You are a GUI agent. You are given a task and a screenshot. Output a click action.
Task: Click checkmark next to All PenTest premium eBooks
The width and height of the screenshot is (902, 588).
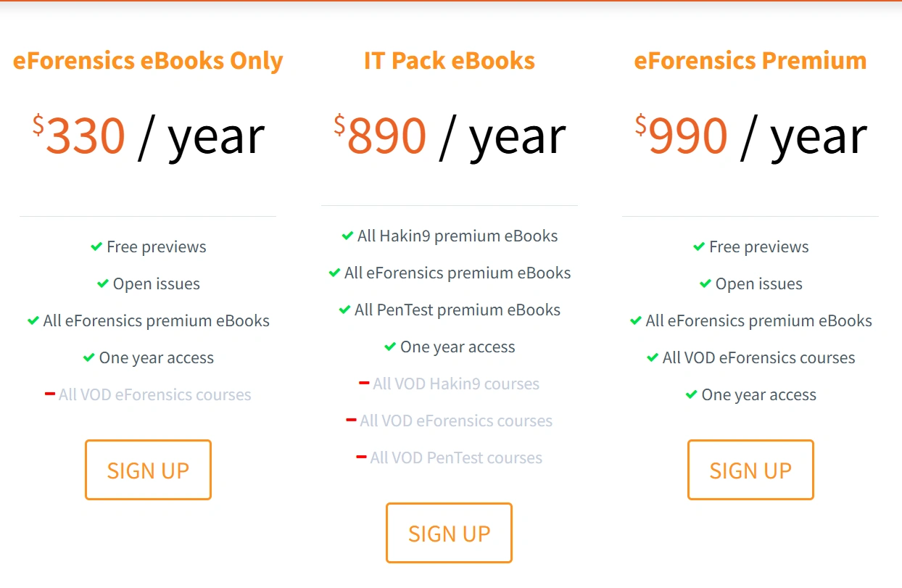pos(344,310)
